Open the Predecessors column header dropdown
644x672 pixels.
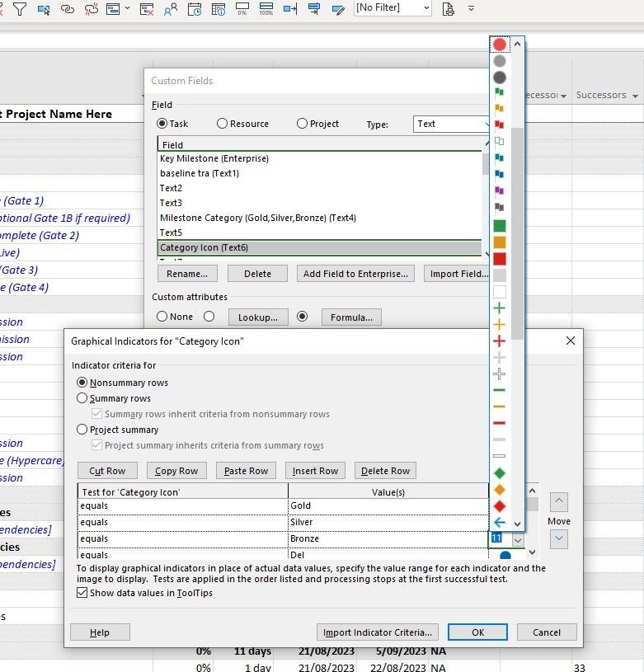(563, 96)
